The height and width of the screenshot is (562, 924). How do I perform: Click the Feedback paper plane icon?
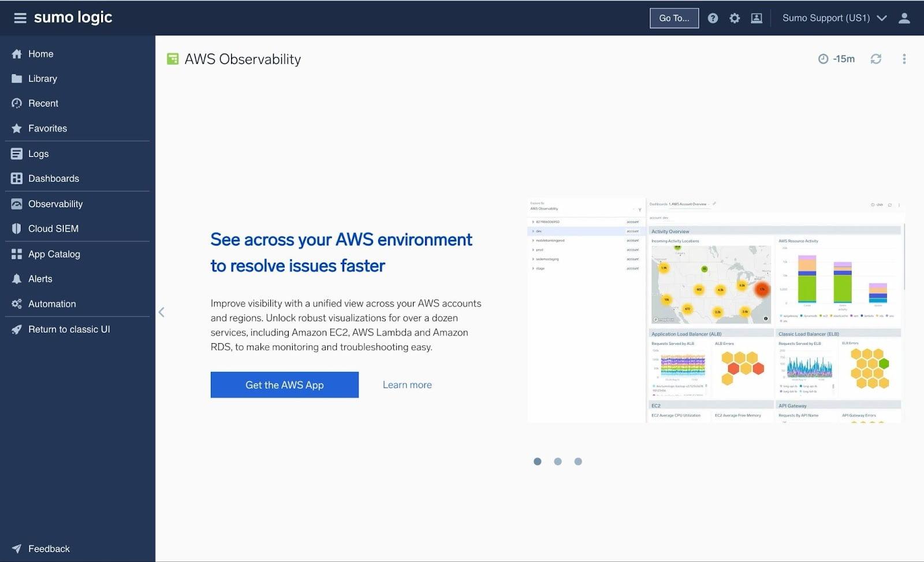coord(17,549)
